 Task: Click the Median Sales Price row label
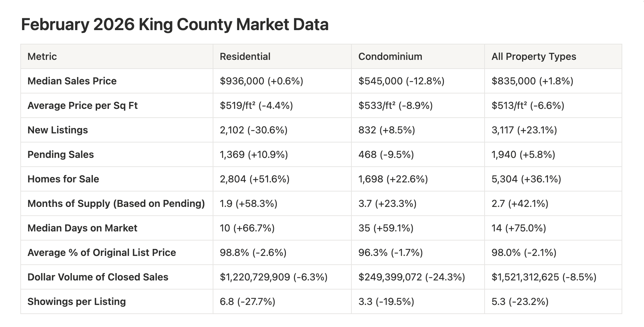72,81
